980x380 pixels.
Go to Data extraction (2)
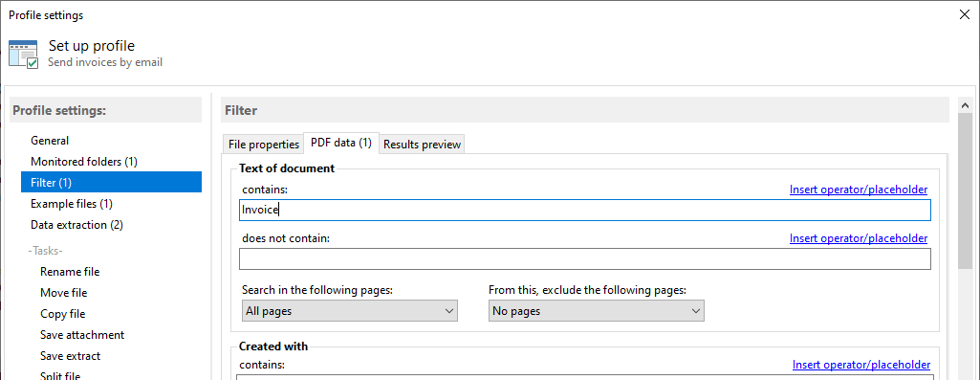[x=76, y=224]
